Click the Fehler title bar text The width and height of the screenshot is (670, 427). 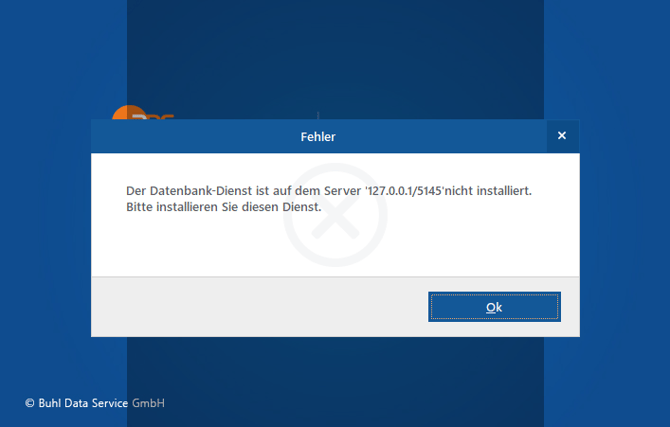pyautogui.click(x=318, y=137)
